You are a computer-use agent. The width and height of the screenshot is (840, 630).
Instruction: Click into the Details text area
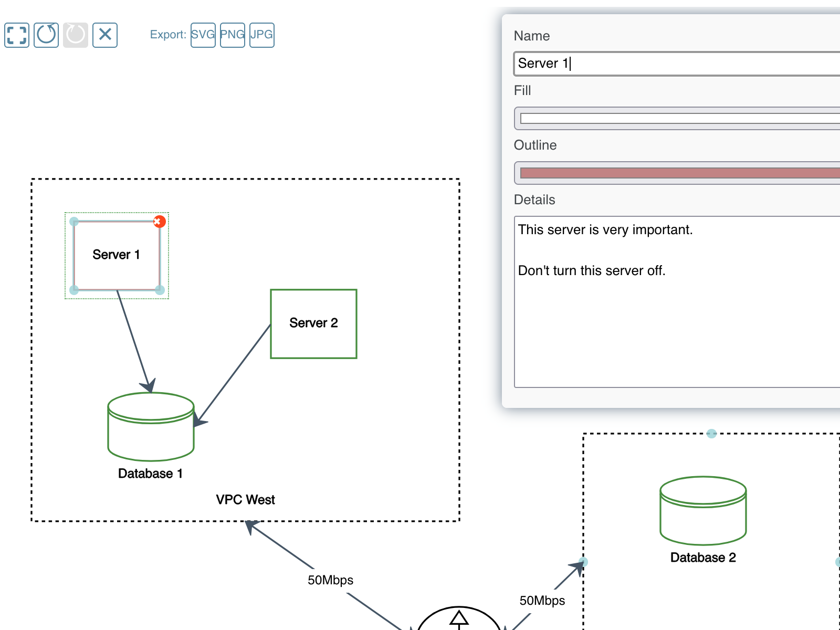[x=677, y=302]
